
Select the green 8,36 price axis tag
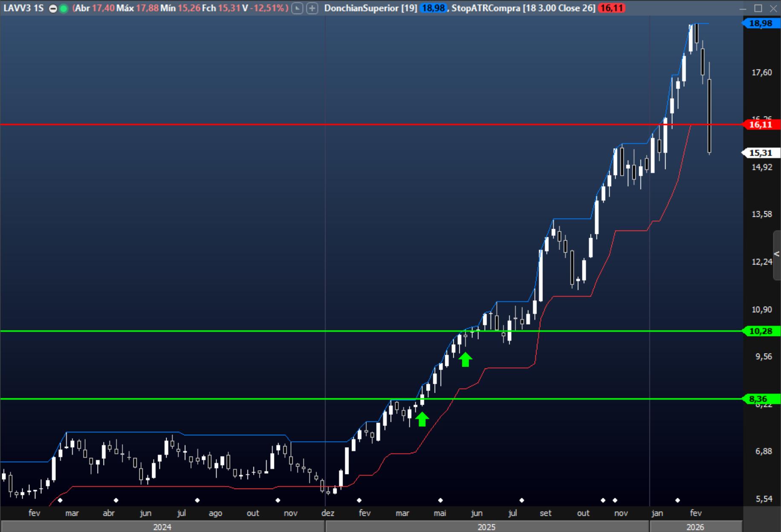pos(761,399)
